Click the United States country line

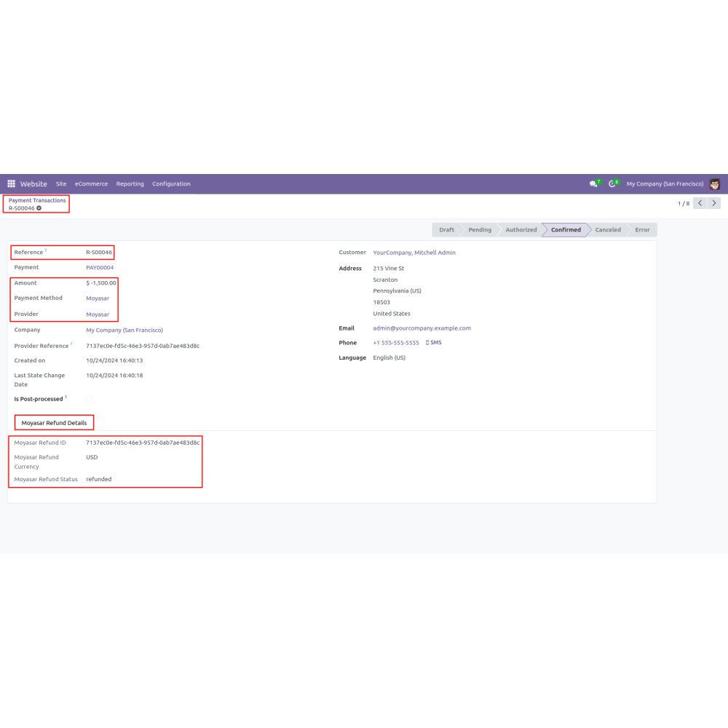tap(392, 314)
